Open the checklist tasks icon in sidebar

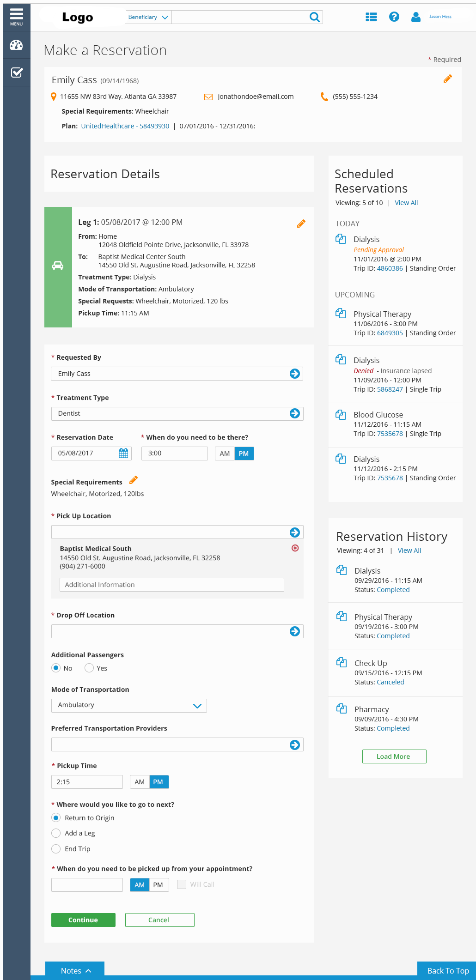click(17, 73)
